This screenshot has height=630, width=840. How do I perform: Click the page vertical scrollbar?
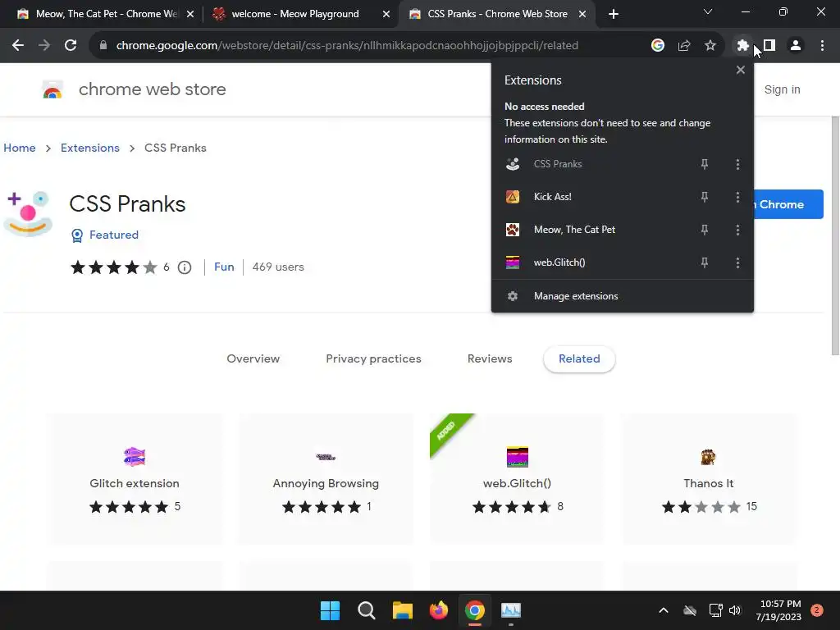(x=835, y=235)
